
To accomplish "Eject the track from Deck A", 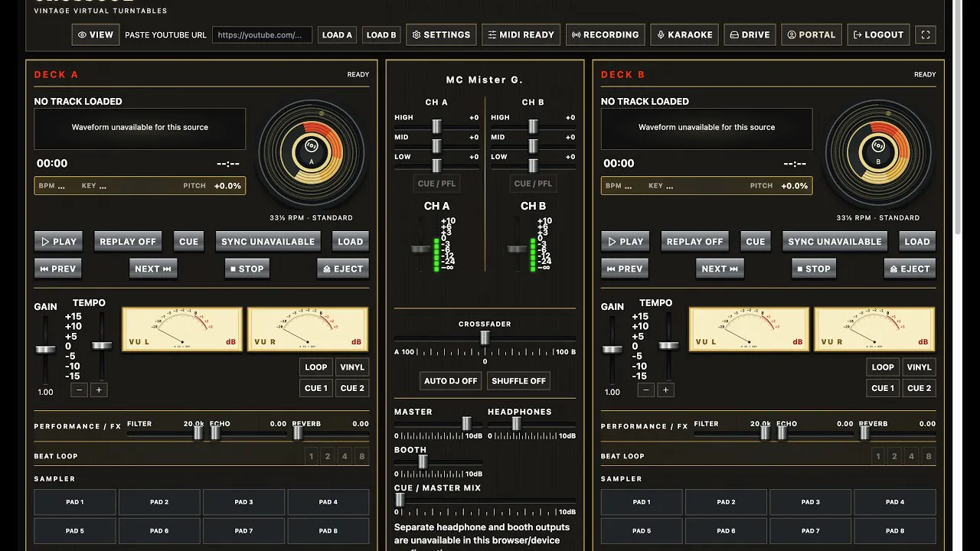I will [x=343, y=269].
